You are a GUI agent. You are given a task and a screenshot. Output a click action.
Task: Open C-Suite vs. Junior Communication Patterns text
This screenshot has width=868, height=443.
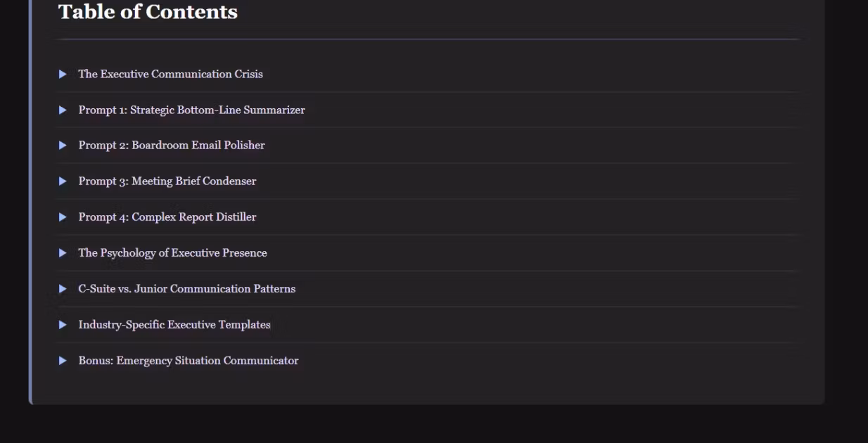(x=186, y=289)
